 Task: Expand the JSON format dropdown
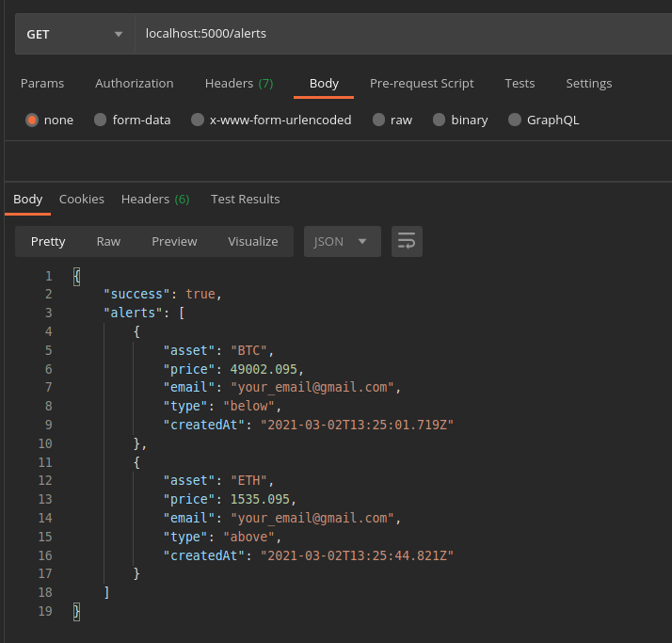click(342, 242)
